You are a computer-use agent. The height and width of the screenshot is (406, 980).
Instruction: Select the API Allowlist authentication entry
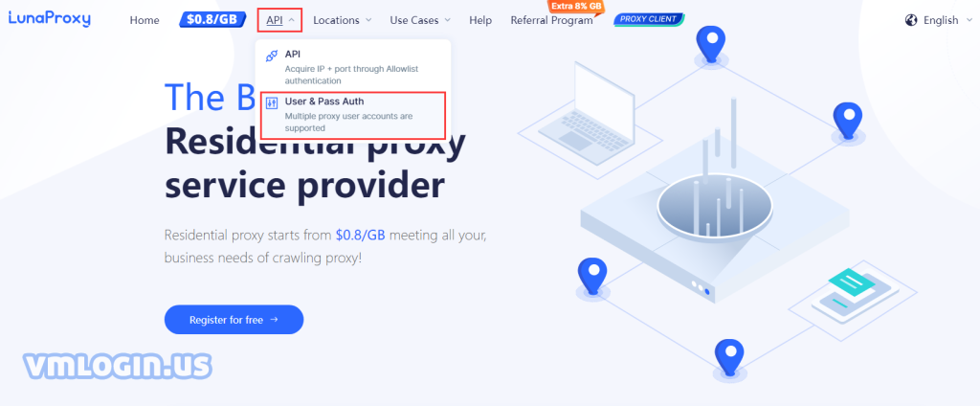(353, 68)
